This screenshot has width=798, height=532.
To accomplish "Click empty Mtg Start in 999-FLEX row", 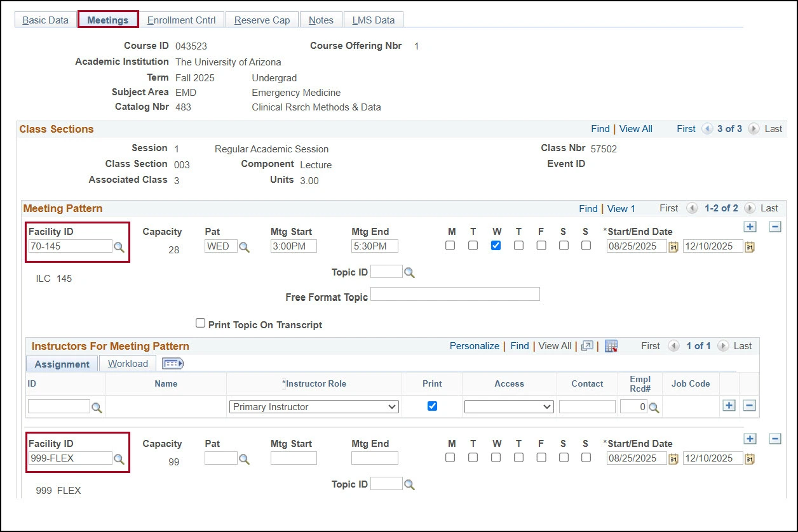I will tap(294, 458).
